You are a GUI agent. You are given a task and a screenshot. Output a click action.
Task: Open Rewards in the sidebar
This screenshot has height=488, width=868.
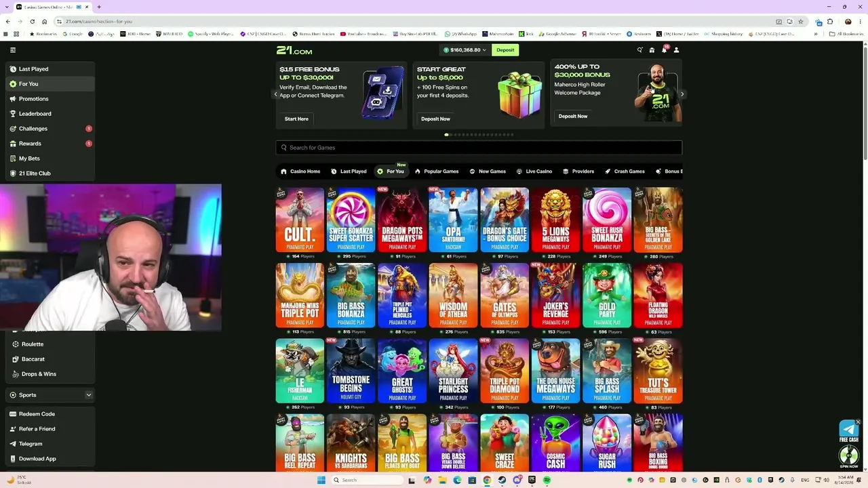50,144
